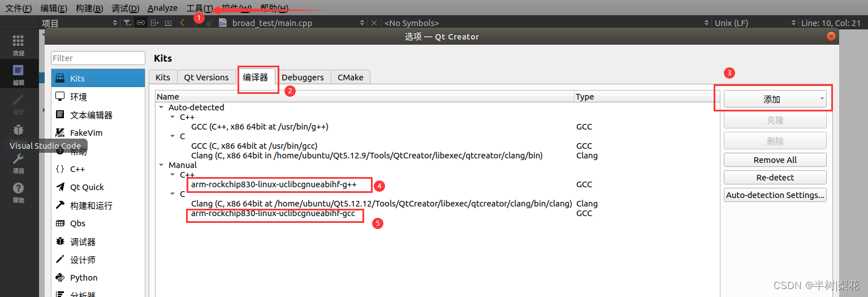Go back with the yellow arrow
The width and height of the screenshot is (868, 297).
(182, 23)
